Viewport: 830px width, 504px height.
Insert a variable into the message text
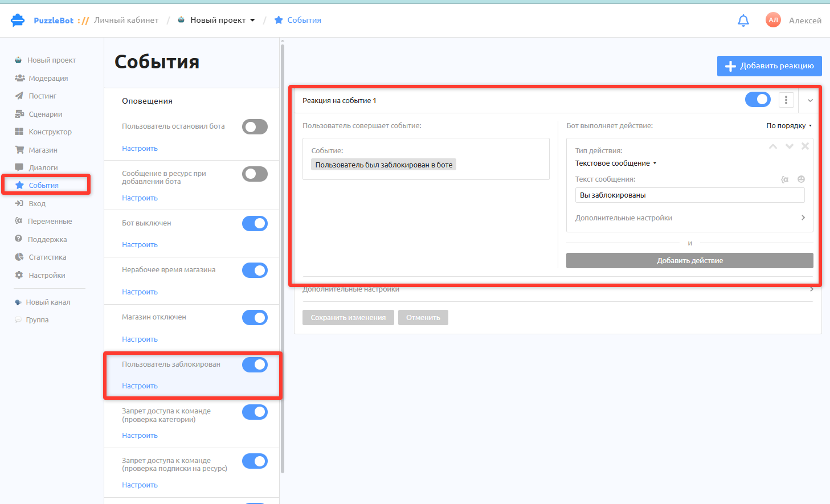pos(785,179)
